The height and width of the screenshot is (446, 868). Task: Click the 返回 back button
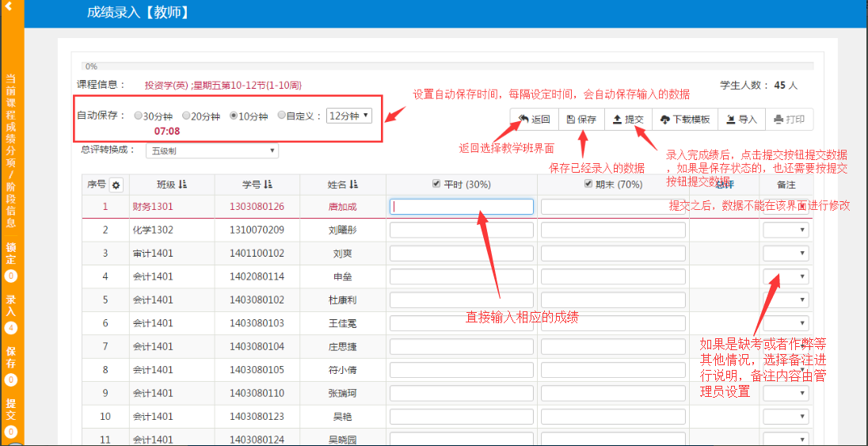534,120
